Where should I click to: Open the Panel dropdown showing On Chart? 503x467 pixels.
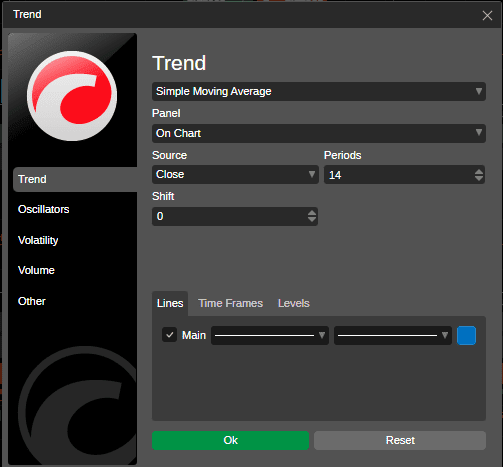point(319,133)
